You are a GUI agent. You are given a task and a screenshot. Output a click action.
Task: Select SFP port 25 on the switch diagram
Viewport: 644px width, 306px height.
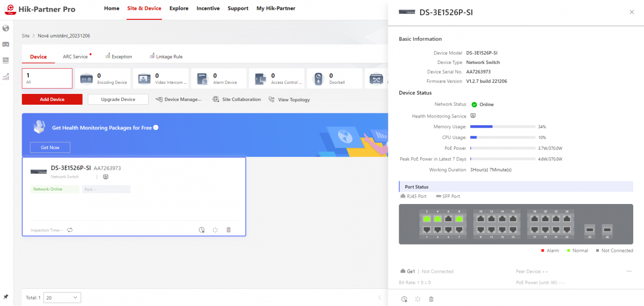coord(590,228)
